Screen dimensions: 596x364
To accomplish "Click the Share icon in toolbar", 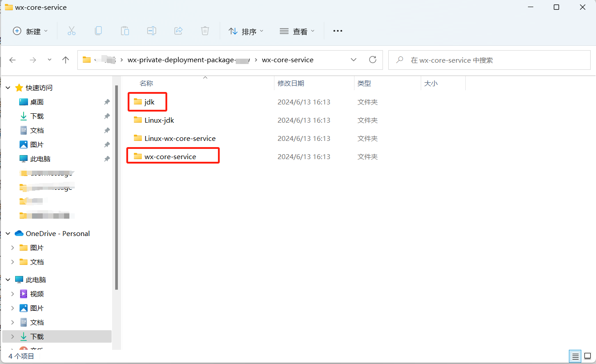I will (178, 31).
